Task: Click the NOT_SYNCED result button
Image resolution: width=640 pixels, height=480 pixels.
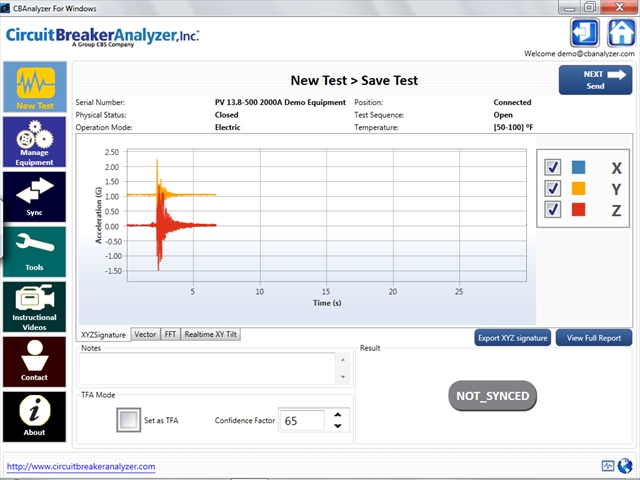Action: (492, 396)
